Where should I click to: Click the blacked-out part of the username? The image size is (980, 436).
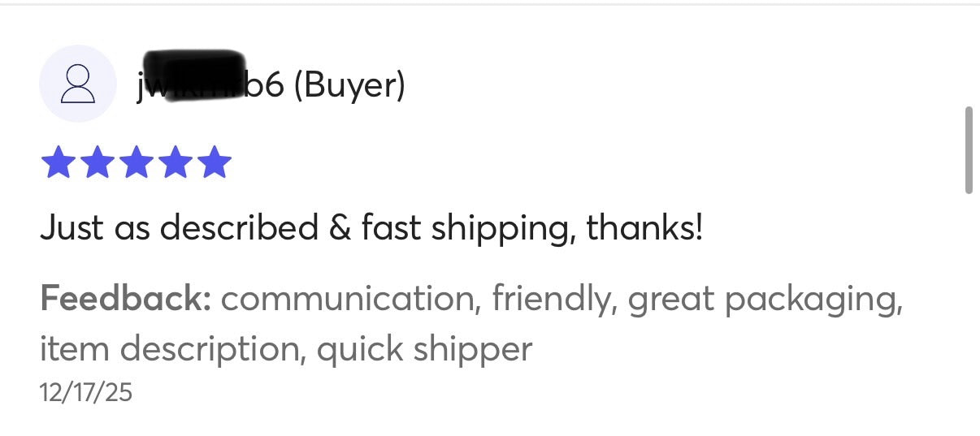[195, 75]
